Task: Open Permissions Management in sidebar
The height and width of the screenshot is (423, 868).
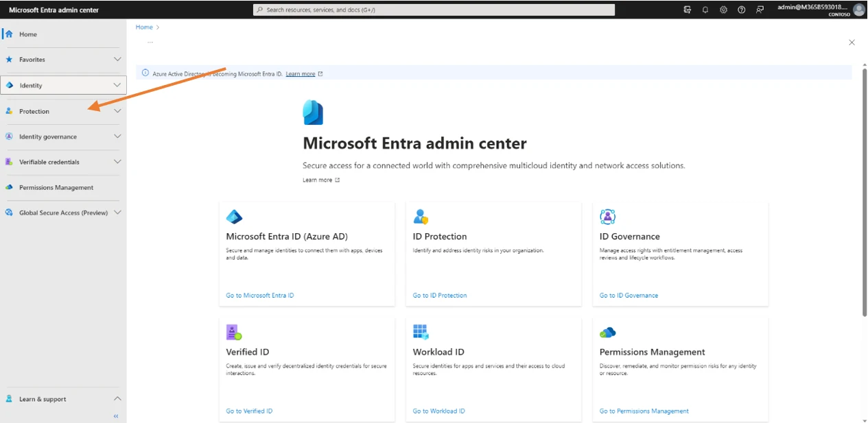Action: pyautogui.click(x=56, y=187)
